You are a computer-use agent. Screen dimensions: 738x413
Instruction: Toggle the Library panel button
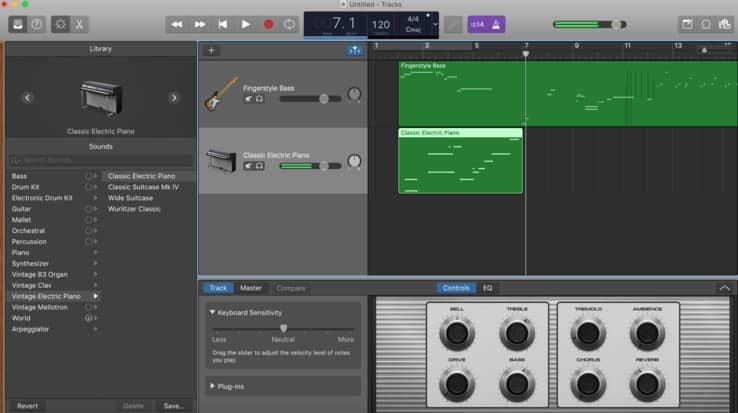17,24
